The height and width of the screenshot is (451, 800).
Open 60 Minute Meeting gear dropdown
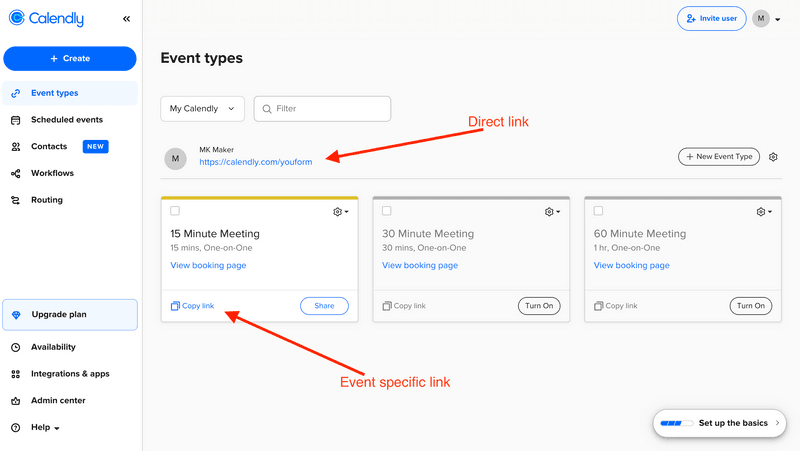point(764,212)
